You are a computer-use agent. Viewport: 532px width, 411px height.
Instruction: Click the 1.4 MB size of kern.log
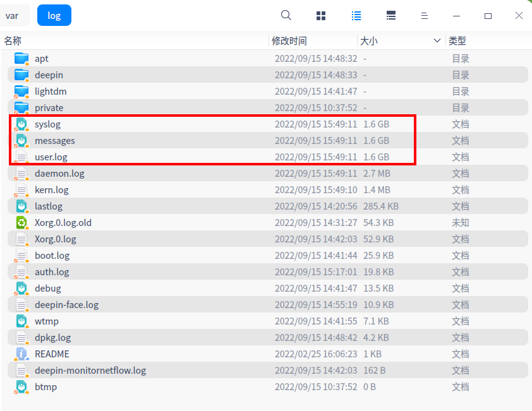tap(377, 190)
